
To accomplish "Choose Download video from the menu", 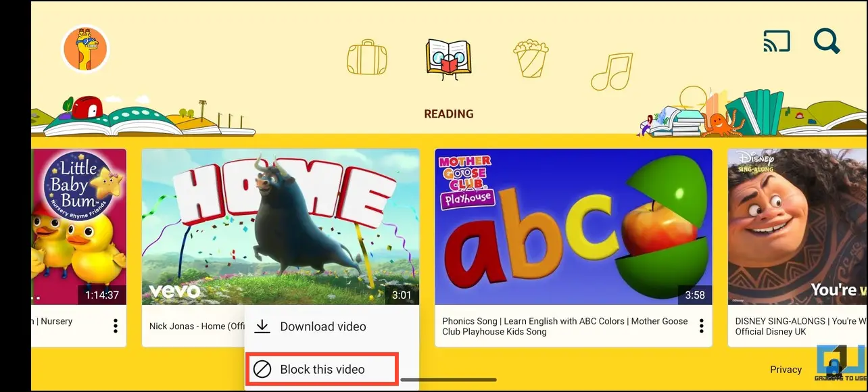I will pyautogui.click(x=331, y=326).
